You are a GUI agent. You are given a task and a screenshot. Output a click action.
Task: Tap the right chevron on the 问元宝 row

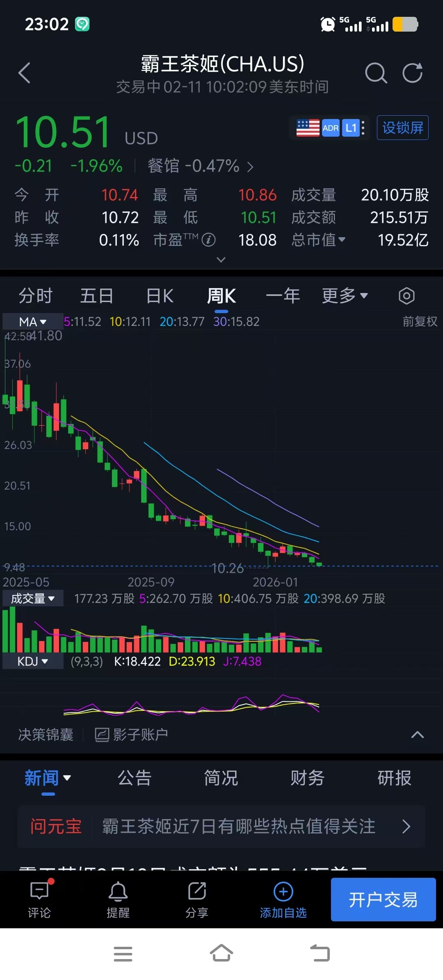pos(406,827)
